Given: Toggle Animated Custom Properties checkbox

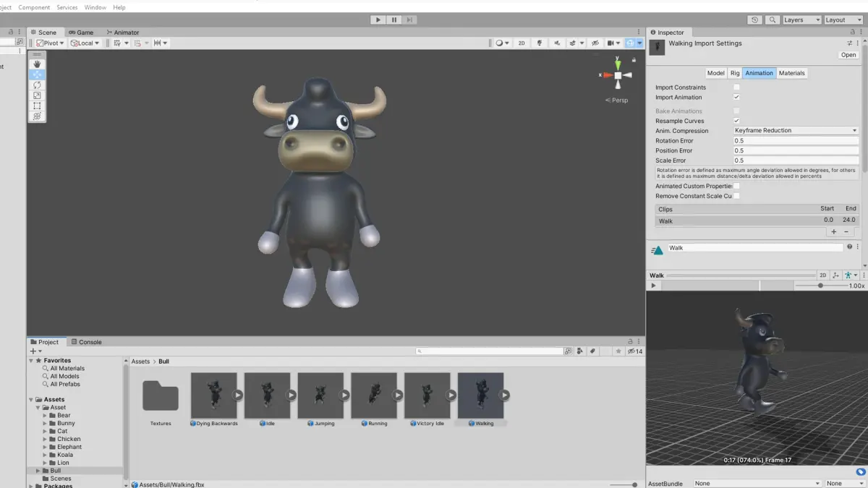Looking at the screenshot, I should 736,187.
